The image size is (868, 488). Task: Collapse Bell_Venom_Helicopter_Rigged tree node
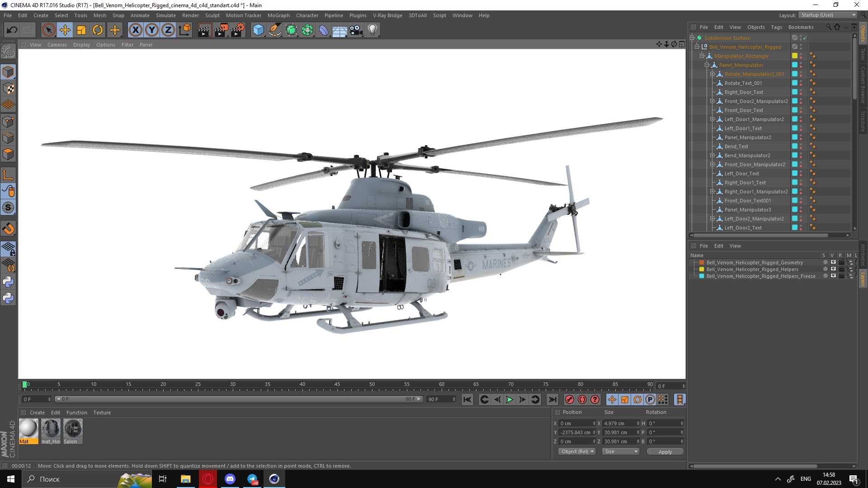click(x=697, y=47)
